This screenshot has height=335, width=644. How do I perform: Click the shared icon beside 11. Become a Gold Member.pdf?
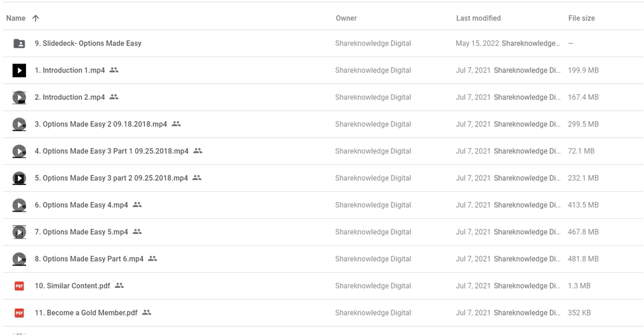click(147, 313)
